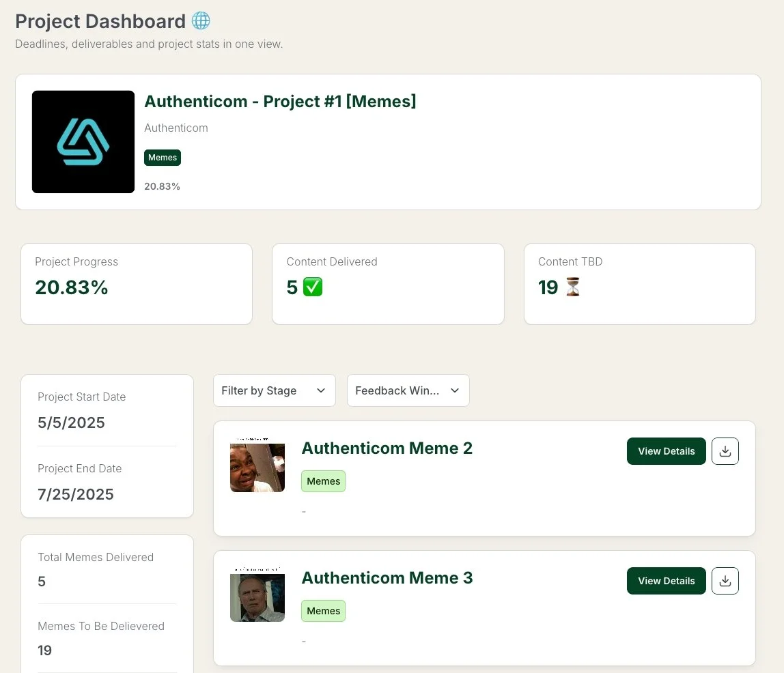The height and width of the screenshot is (673, 784).
Task: Click the Authenticom client name under project title
Action: 176,128
